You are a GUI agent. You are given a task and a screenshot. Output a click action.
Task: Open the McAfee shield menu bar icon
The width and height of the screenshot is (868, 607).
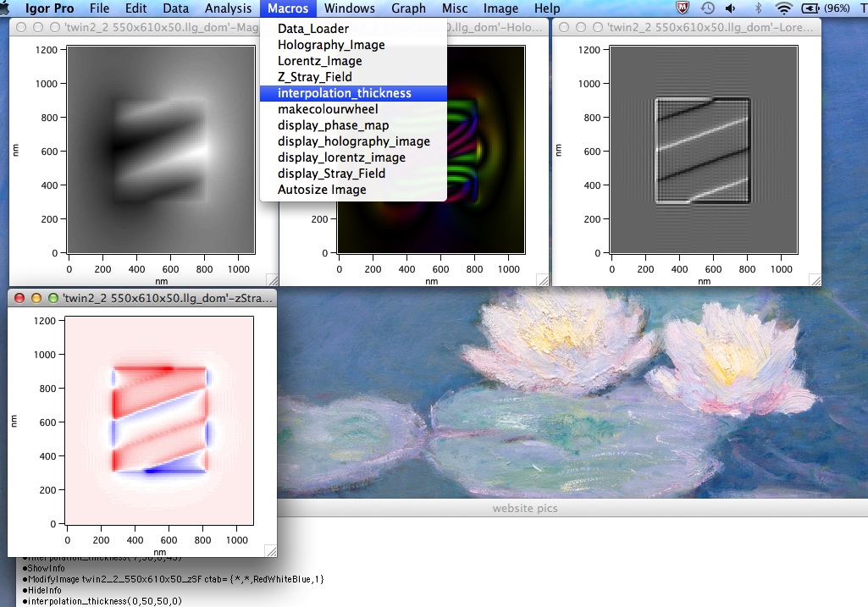pyautogui.click(x=683, y=8)
